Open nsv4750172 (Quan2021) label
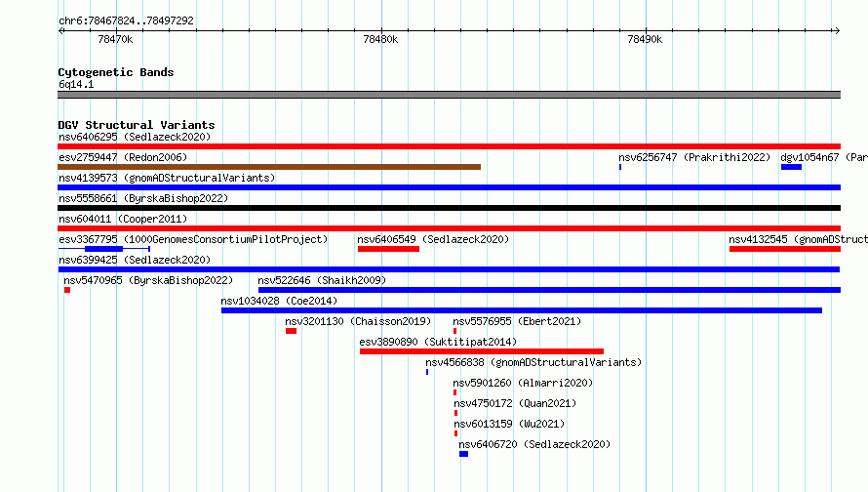The image size is (868, 492). click(x=515, y=403)
